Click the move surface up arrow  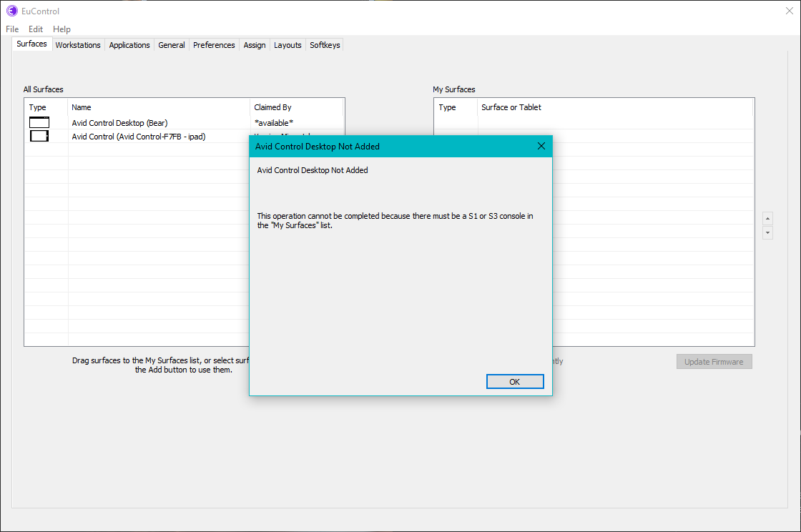pos(767,218)
